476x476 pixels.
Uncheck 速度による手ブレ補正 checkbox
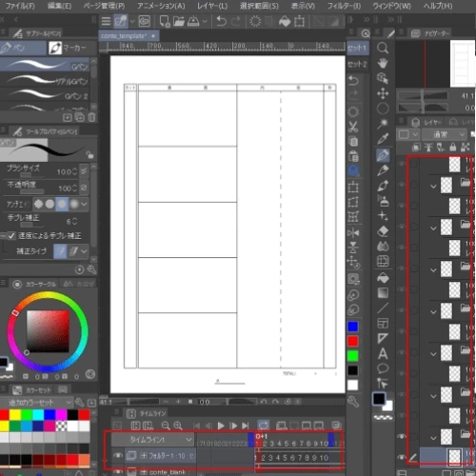click(x=11, y=236)
